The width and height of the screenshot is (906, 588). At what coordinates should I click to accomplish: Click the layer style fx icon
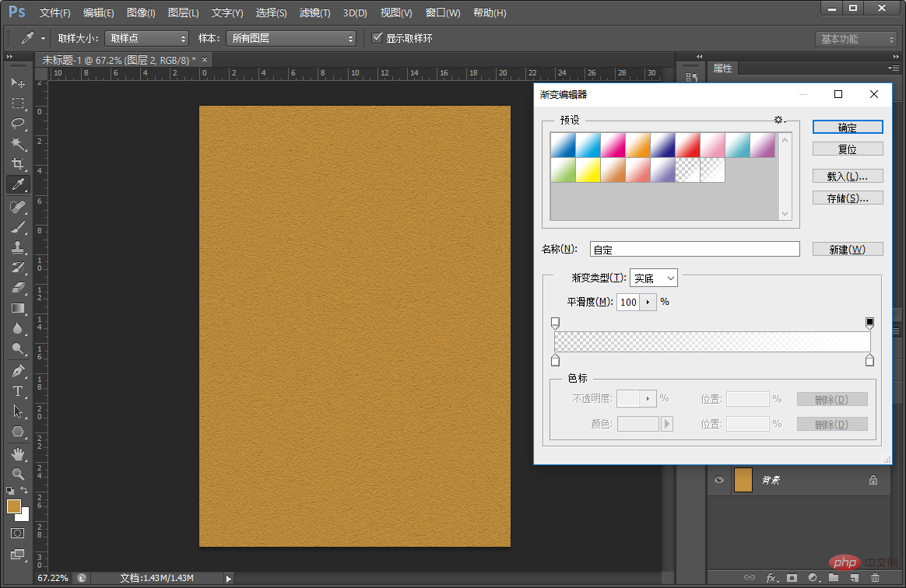(x=771, y=578)
